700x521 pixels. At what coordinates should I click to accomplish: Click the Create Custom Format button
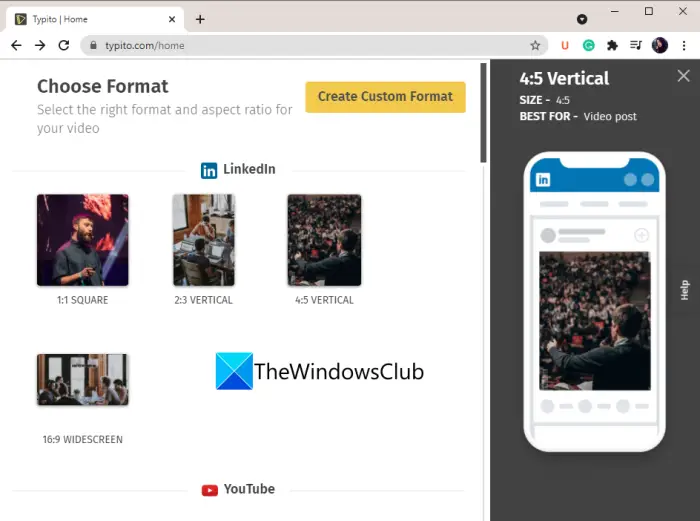(385, 97)
